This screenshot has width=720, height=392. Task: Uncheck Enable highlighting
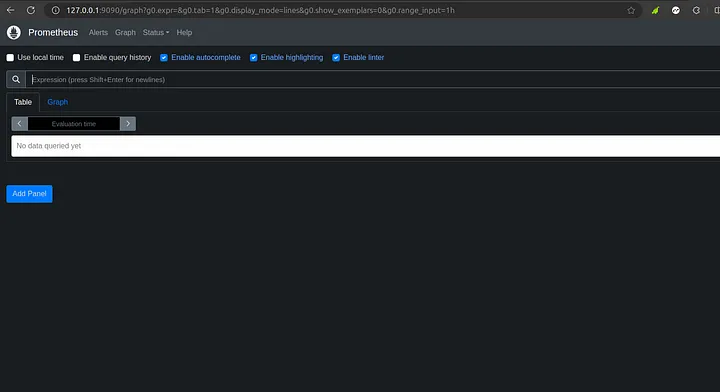pos(253,57)
